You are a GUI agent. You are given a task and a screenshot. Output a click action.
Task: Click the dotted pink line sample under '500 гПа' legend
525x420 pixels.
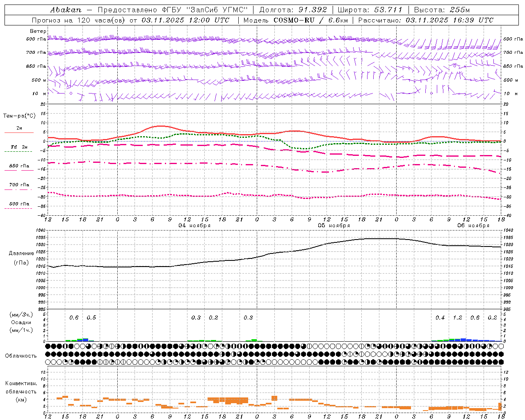tap(18, 209)
